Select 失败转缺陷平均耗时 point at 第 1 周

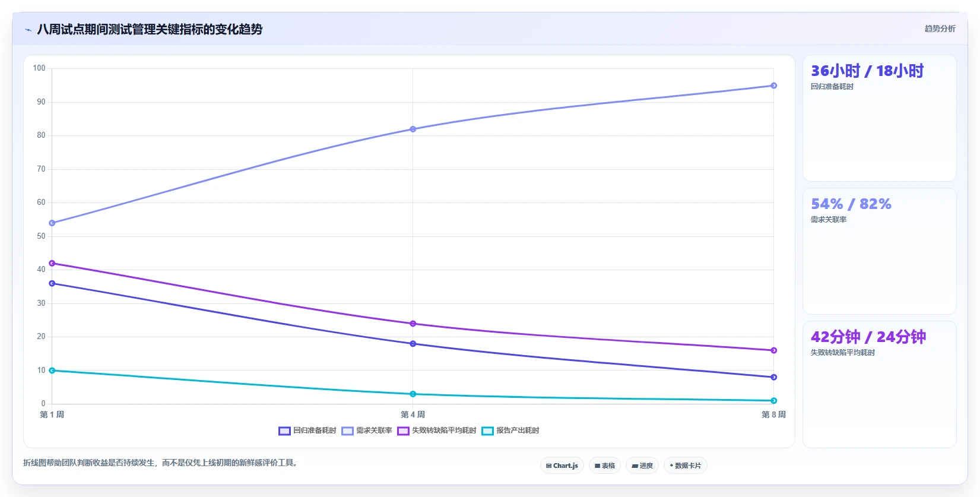52,263
